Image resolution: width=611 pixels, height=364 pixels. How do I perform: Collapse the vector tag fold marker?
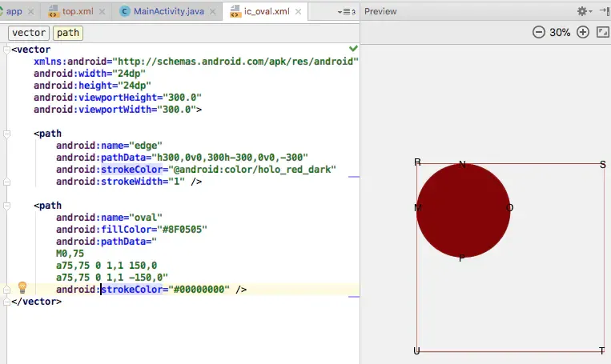(6, 50)
